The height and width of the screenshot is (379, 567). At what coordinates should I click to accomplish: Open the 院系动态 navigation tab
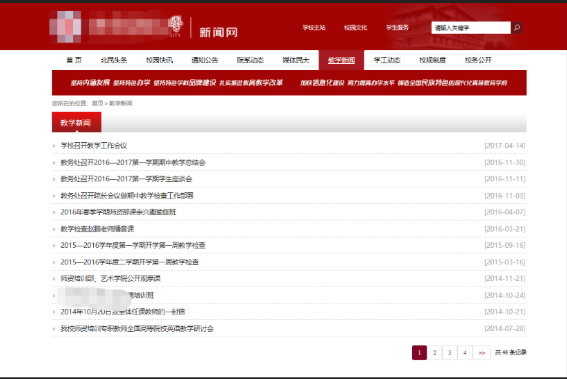(x=250, y=60)
